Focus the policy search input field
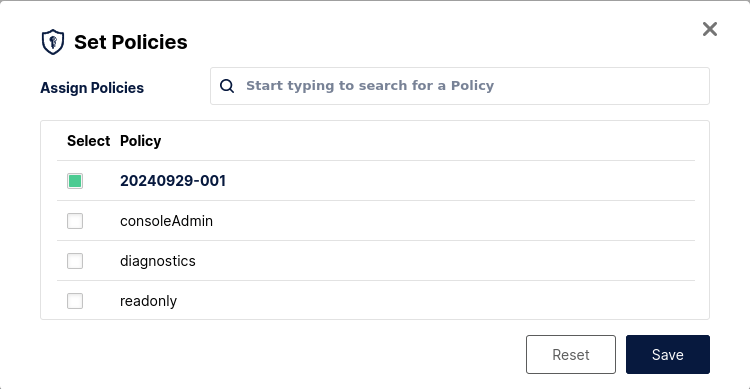Image resolution: width=750 pixels, height=389 pixels. [460, 86]
